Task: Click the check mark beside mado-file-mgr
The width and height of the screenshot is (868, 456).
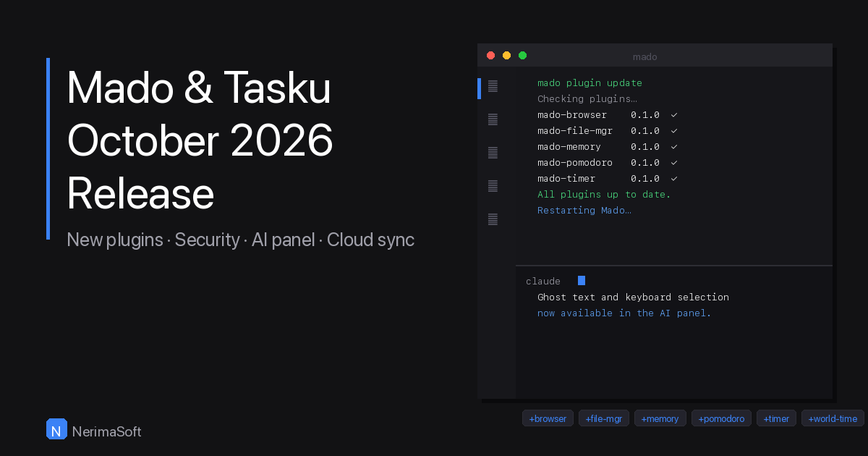Action: (673, 131)
